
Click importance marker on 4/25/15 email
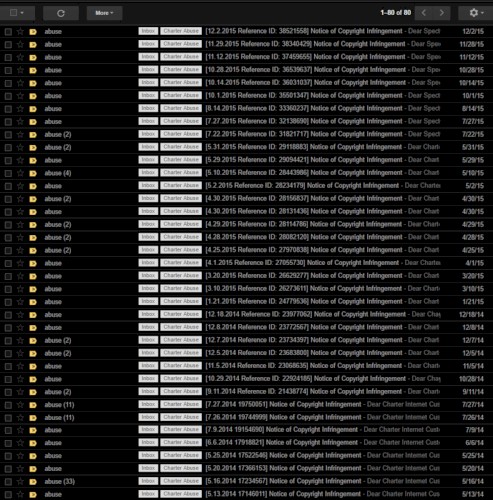33,250
